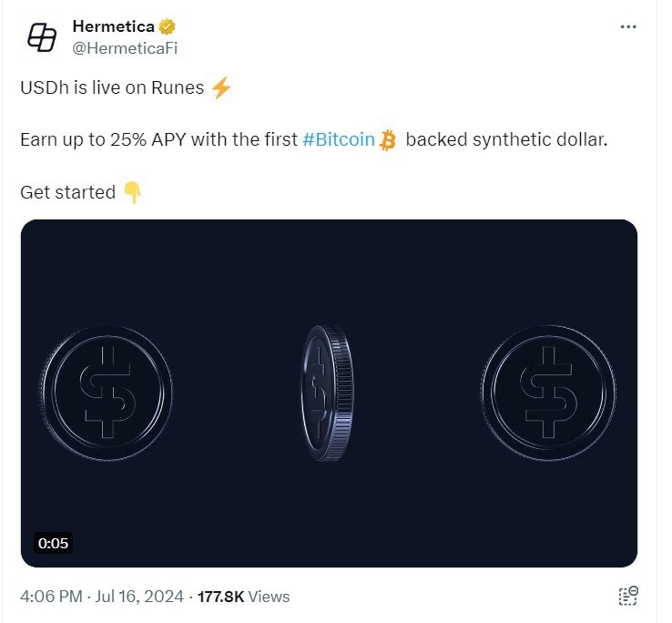The width and height of the screenshot is (672, 623).
Task: Open the @HermeticaFi handle link
Action: (125, 47)
